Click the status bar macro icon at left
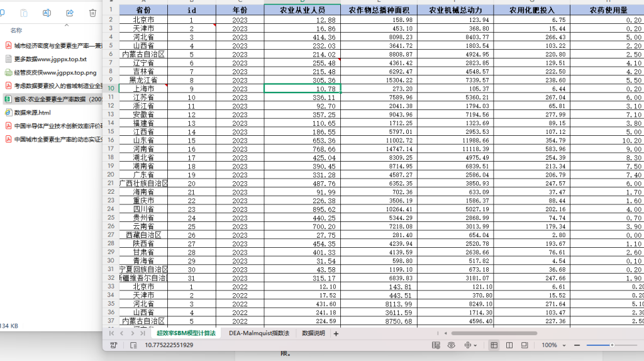 114,345
